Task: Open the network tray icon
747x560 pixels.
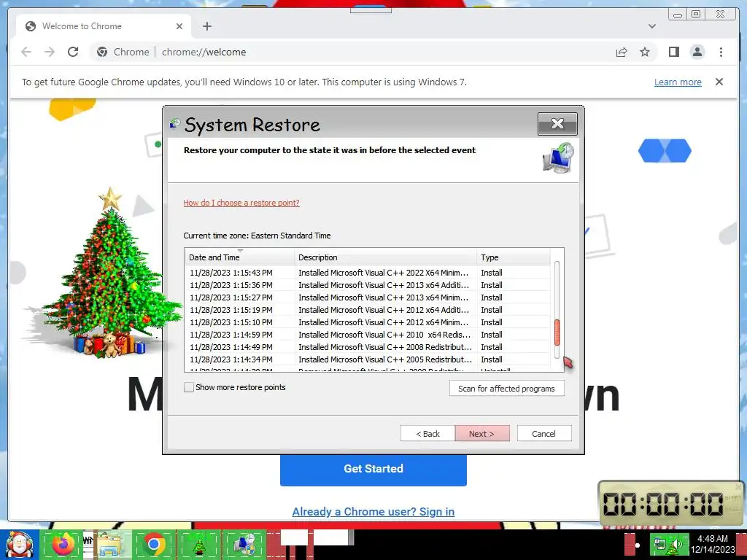Action: 659,544
